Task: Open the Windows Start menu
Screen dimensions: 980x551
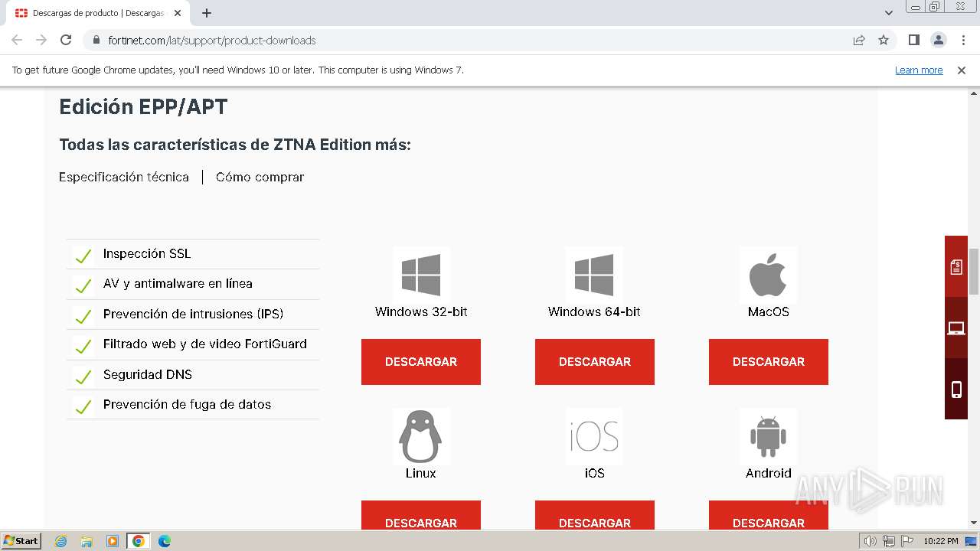Action: pos(21,540)
